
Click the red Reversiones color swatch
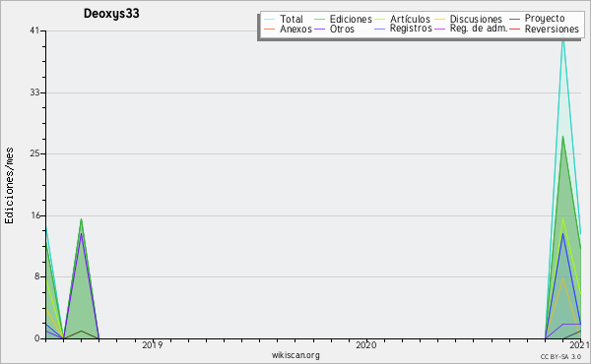pos(514,30)
